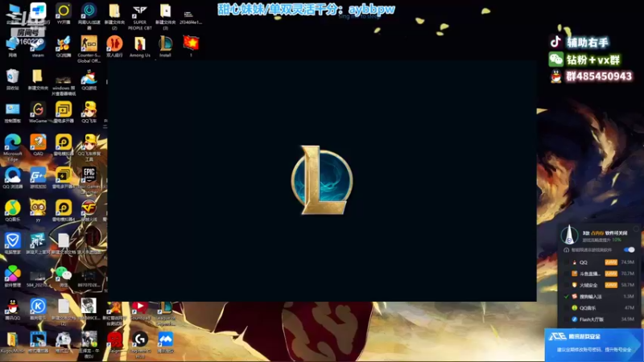Image resolution: width=644 pixels, height=362 pixels.
Task: Open the Among Us folder icon
Action: pos(139,46)
